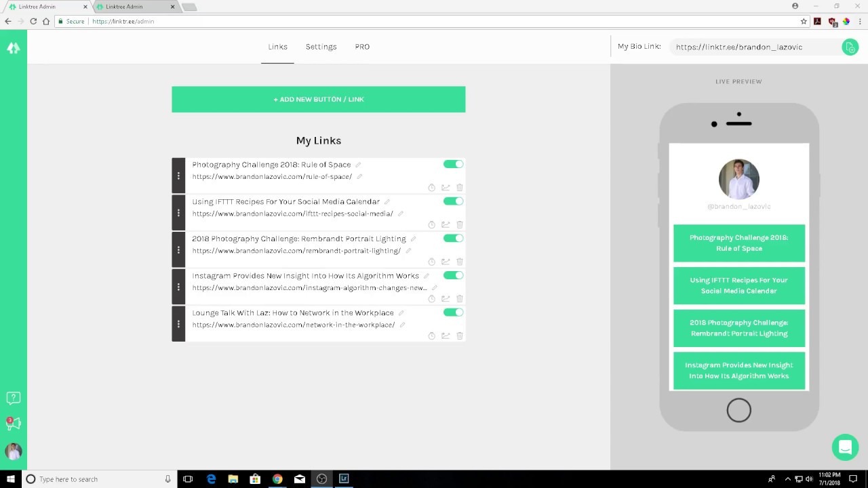
Task: Open schedule clock for Rembrandt Portrait link
Action: click(x=431, y=262)
